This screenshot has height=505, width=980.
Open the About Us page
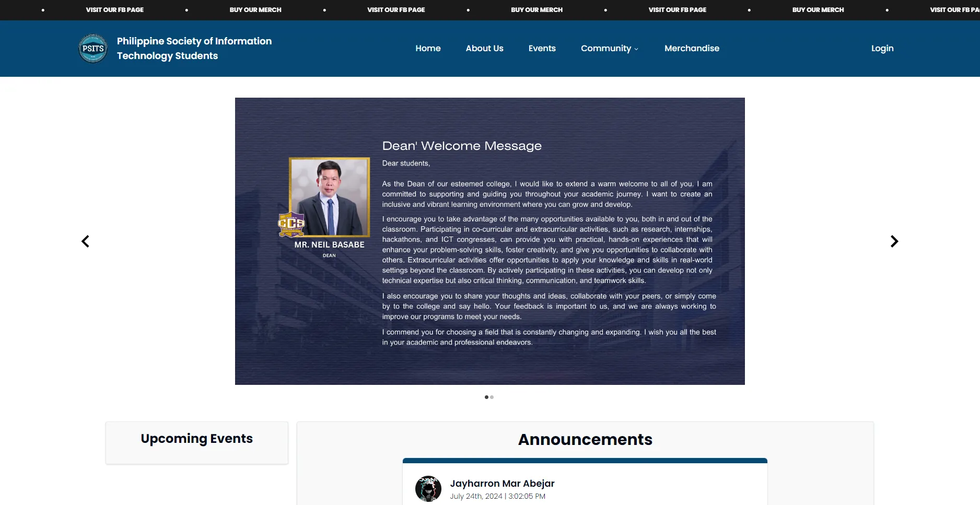[x=484, y=49]
